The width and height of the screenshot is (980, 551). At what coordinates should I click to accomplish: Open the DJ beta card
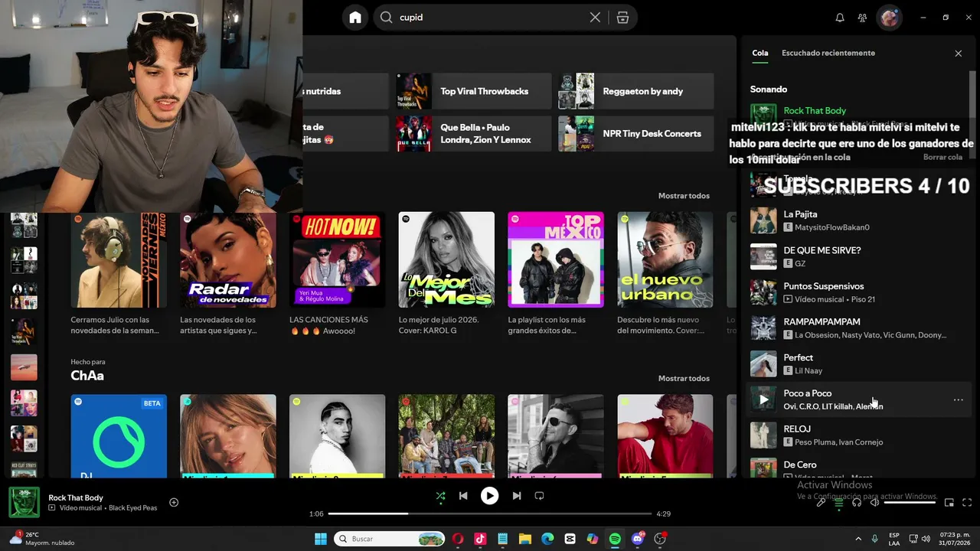coord(119,436)
